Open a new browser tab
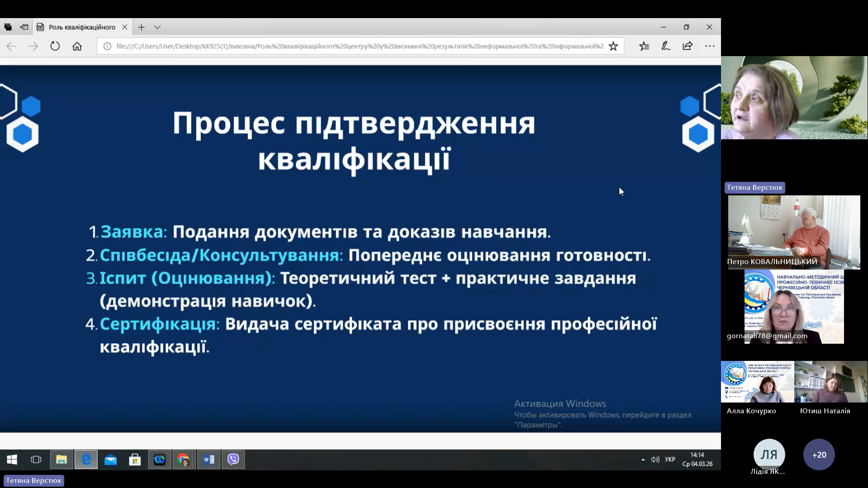The height and width of the screenshot is (488, 868). point(142,27)
